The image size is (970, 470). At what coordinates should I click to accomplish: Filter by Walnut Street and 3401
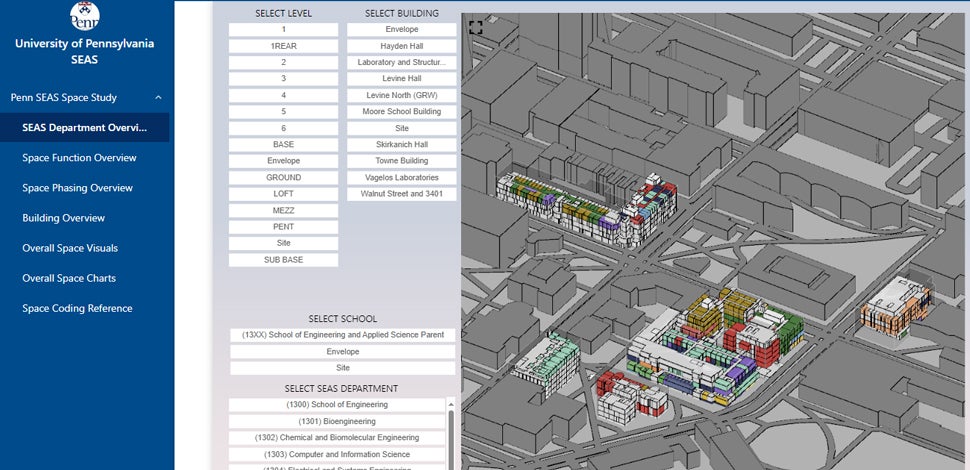(401, 194)
